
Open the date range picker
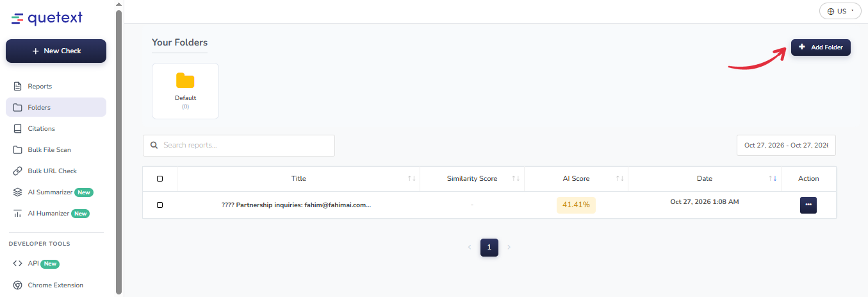point(786,145)
